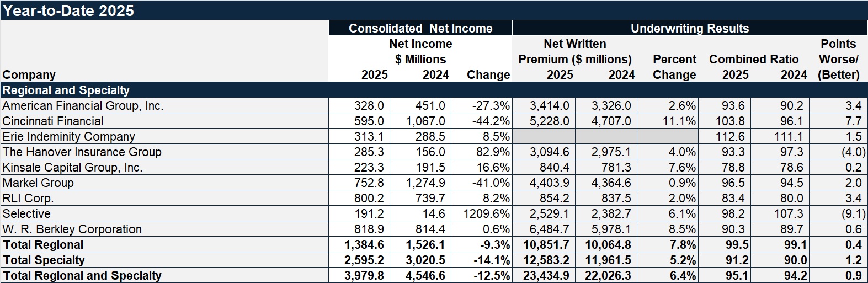The image size is (868, 283).
Task: Click the Total Regional row label
Action: pos(43,244)
